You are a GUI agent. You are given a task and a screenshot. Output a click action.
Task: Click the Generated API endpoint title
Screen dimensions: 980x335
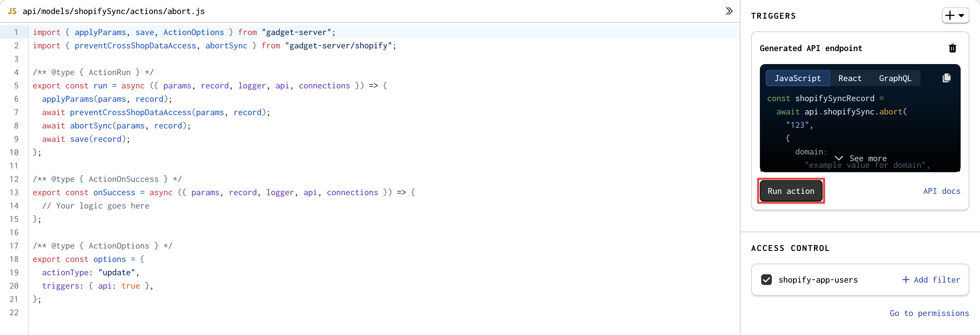[x=811, y=48]
